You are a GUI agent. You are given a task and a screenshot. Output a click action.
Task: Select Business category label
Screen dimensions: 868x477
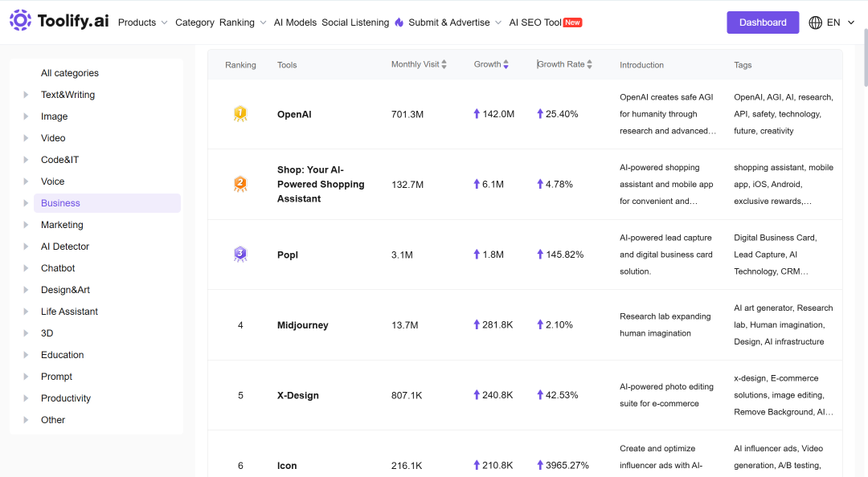(x=60, y=203)
